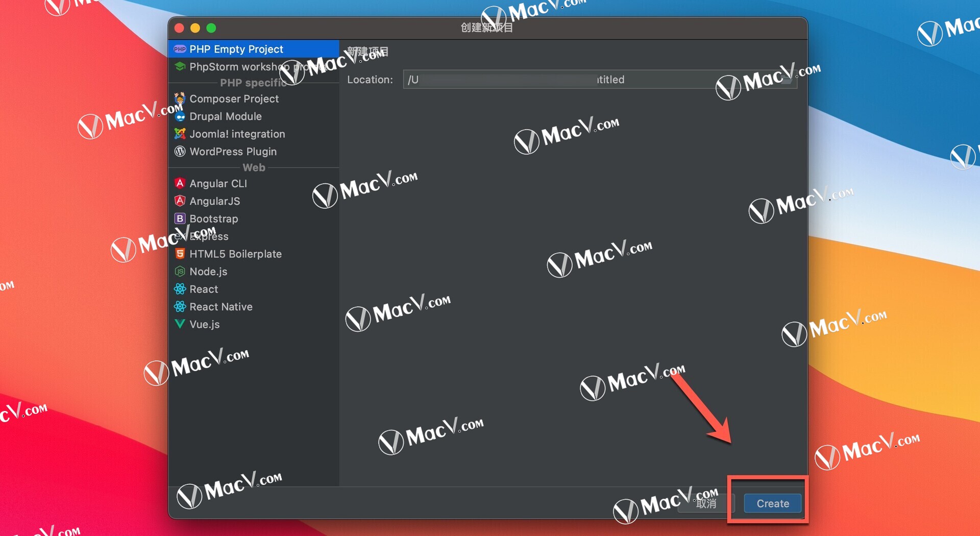Minimize dialog with the yellow button
This screenshot has width=980, height=536.
[x=195, y=28]
